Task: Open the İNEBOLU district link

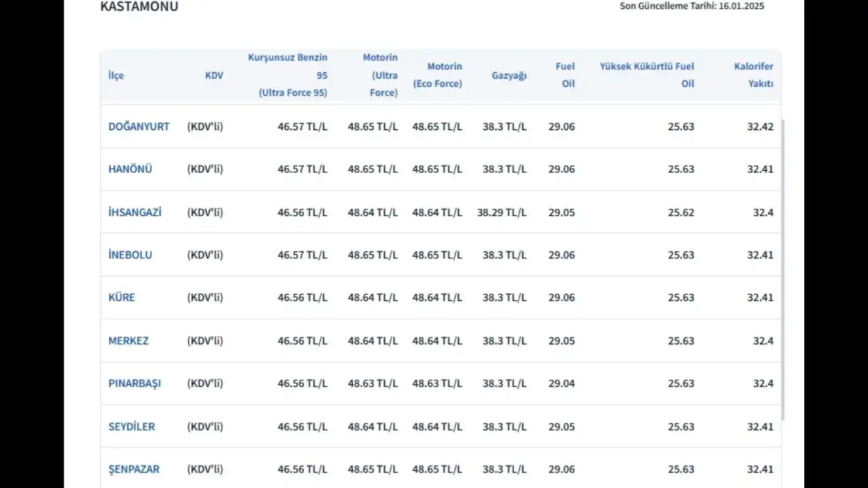Action: coord(130,255)
